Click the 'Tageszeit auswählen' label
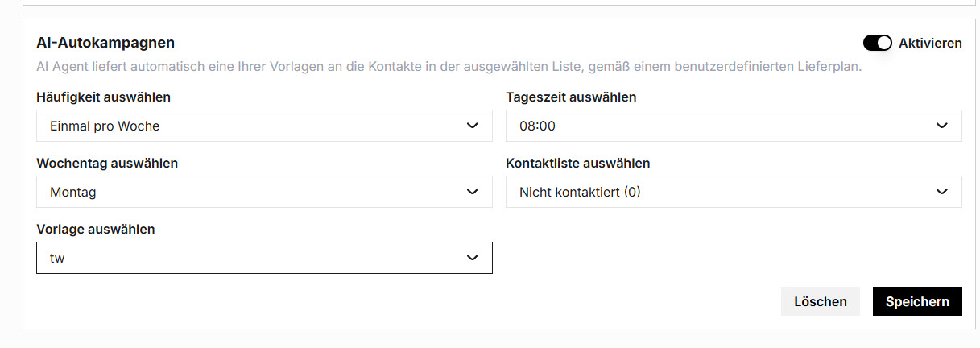The height and width of the screenshot is (348, 980). tap(571, 97)
